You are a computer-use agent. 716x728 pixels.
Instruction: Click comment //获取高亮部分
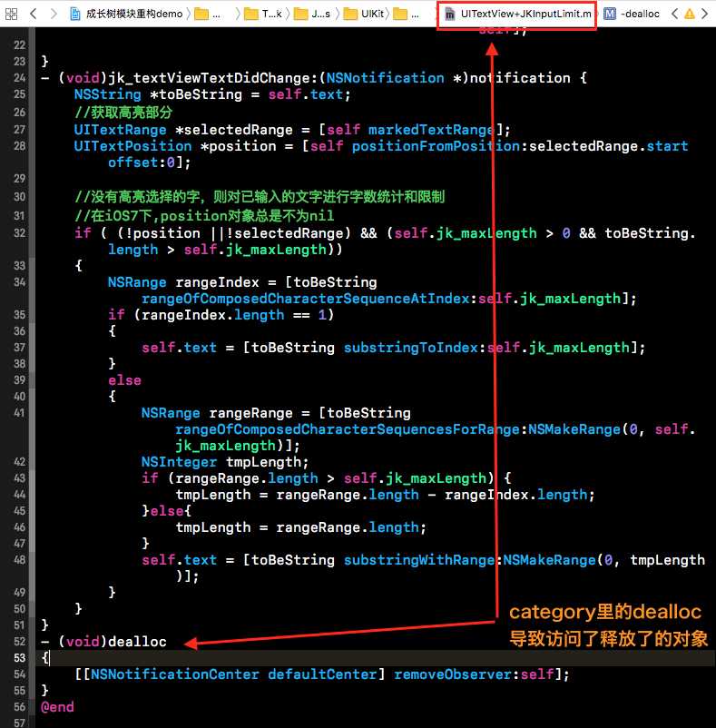123,112
